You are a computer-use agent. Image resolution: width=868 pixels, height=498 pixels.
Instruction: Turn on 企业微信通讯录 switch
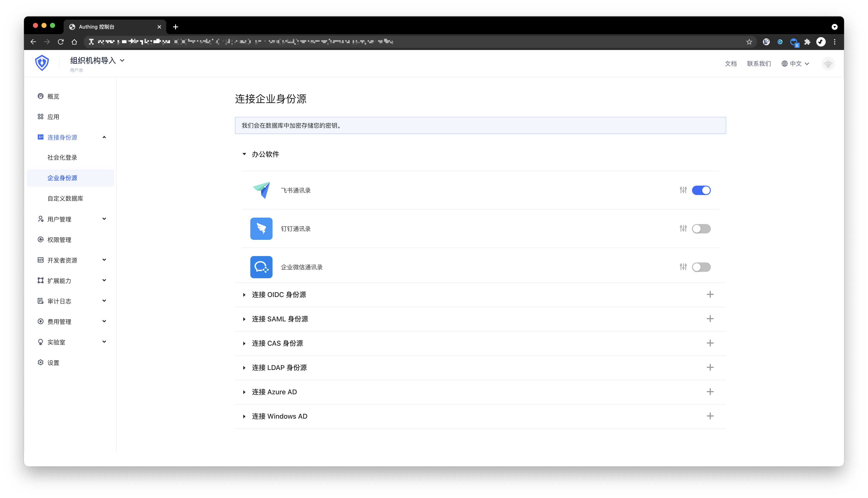pyautogui.click(x=701, y=267)
